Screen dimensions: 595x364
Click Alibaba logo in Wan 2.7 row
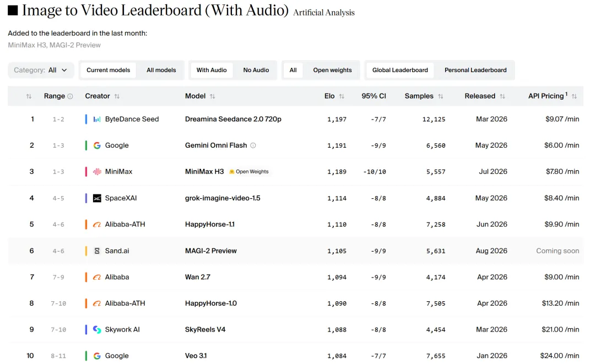pyautogui.click(x=97, y=277)
